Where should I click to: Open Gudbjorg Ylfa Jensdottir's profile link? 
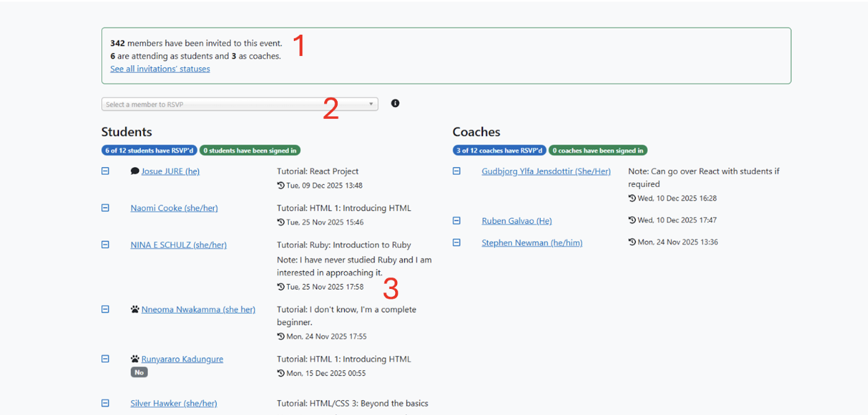[x=546, y=171]
